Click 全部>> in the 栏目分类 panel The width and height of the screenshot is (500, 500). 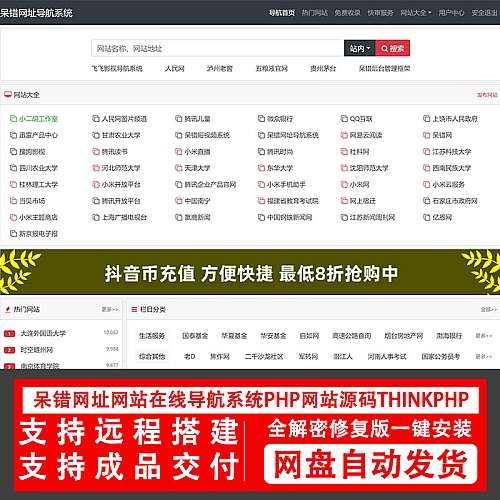(x=489, y=310)
